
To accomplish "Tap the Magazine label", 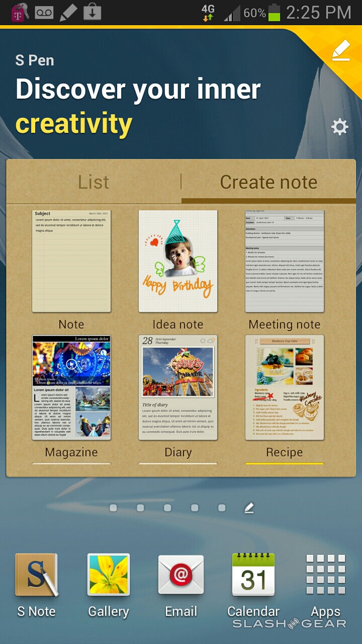I will coord(71,452).
